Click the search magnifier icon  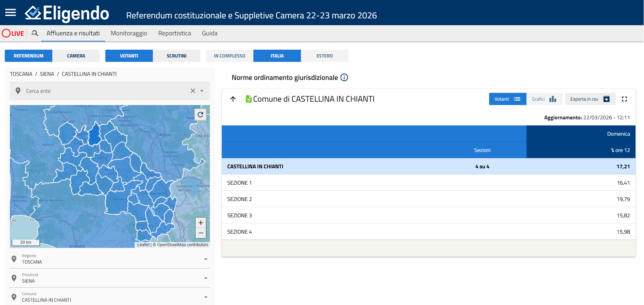(x=35, y=33)
